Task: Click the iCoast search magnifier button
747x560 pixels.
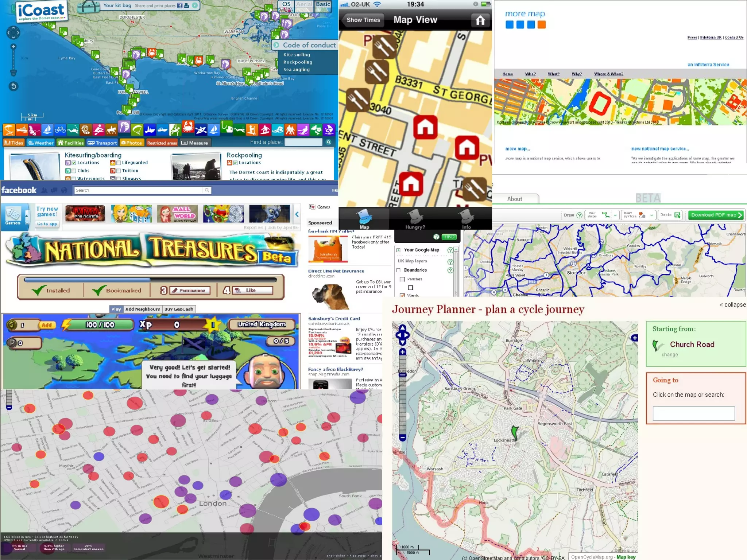Action: [329, 142]
